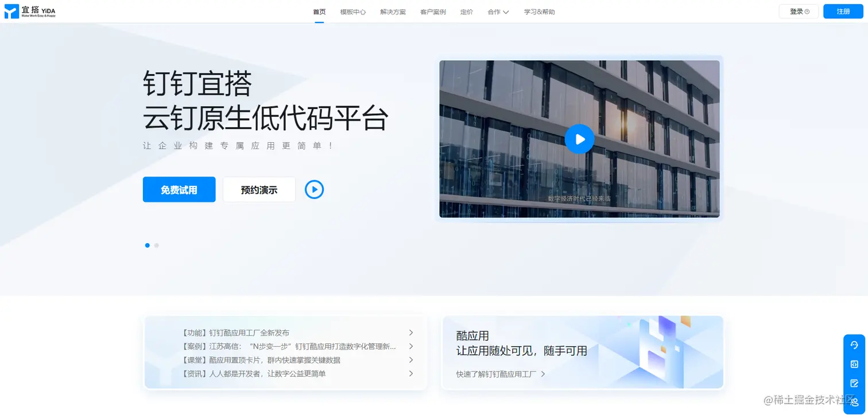Screen dimensions: 868x418
Task: Open arrow for 酷应用置顶卡片 row
Action: click(411, 360)
